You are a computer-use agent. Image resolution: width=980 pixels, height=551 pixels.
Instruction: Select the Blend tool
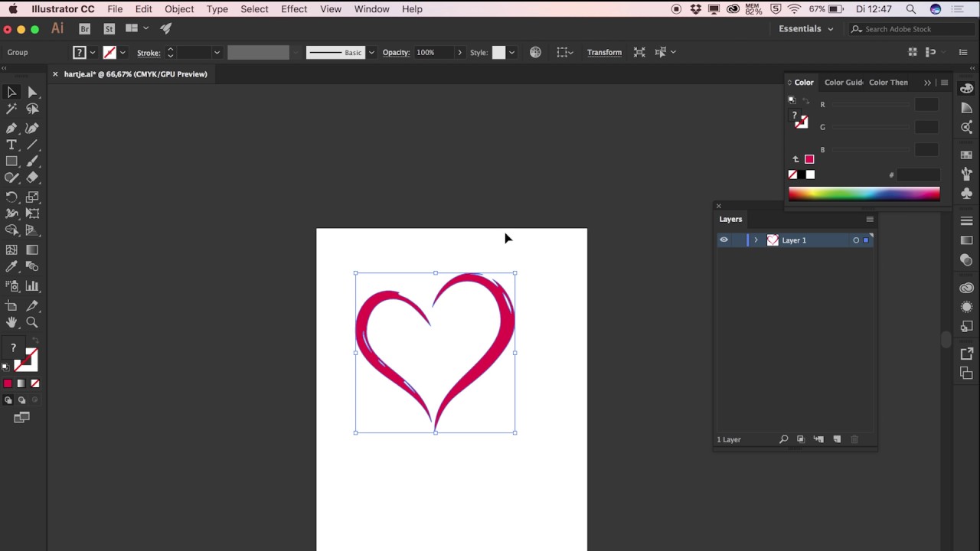(x=32, y=266)
